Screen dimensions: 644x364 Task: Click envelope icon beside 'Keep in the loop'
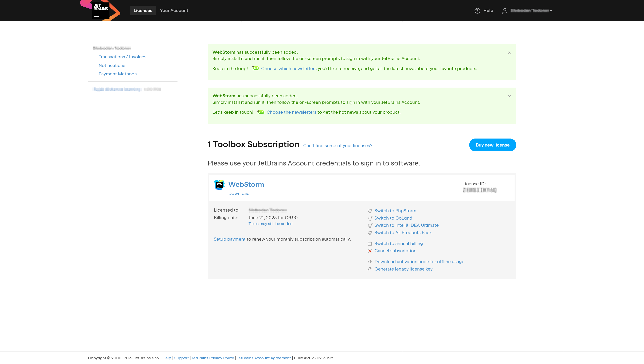pos(255,68)
